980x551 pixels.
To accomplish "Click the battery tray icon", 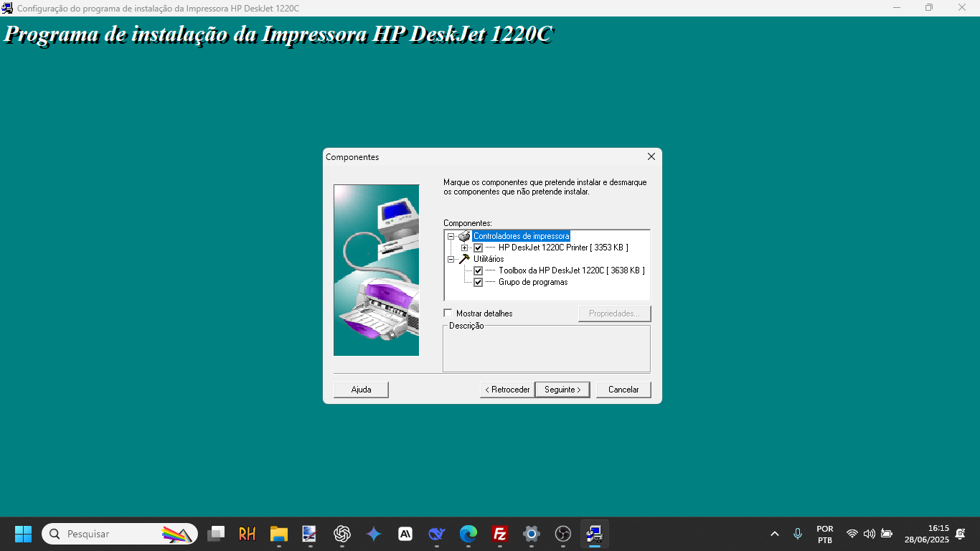I will coord(887,534).
